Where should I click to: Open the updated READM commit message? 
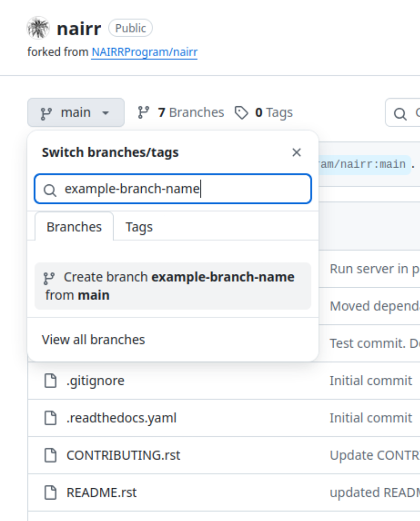[375, 492]
